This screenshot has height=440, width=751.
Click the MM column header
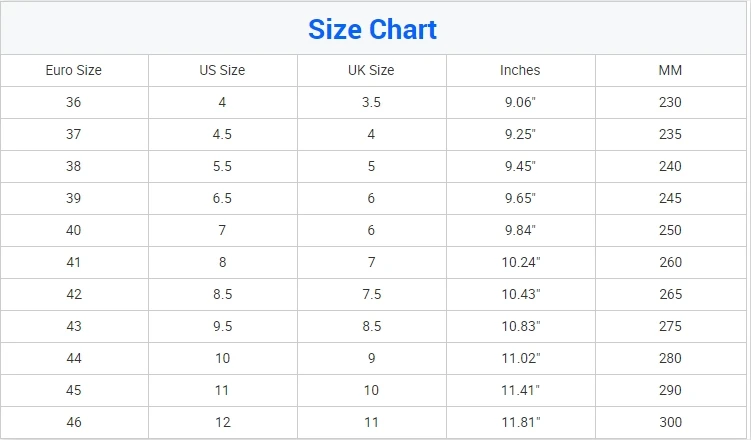tap(670, 70)
